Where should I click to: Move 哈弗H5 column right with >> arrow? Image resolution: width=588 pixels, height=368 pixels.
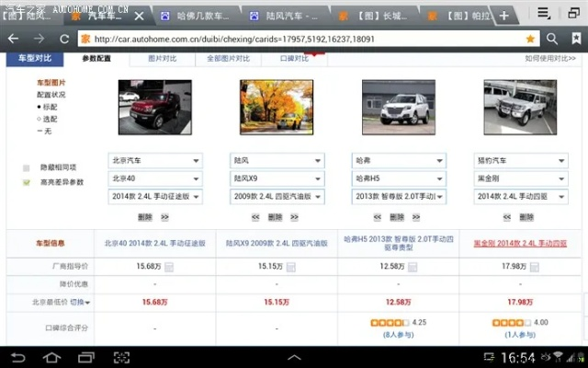[x=416, y=217]
